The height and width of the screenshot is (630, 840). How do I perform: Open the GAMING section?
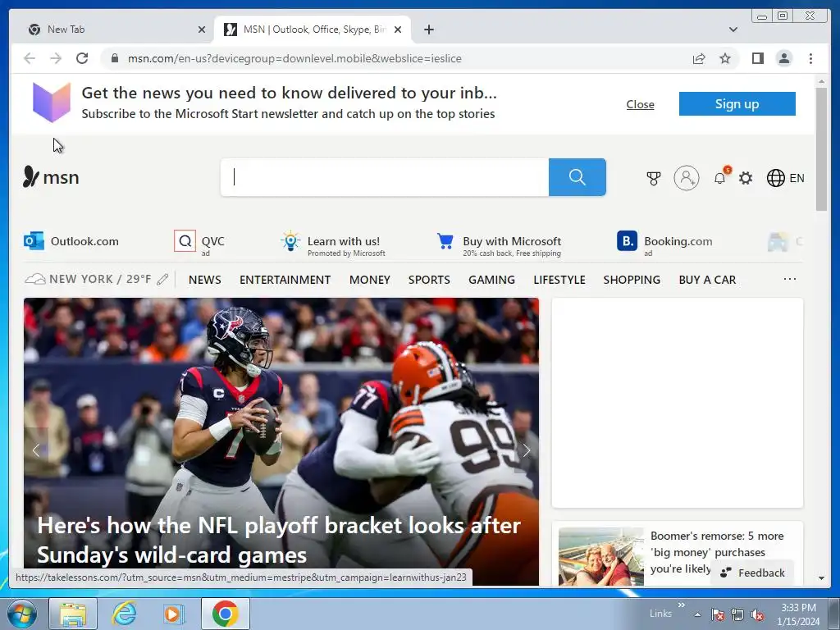click(491, 280)
